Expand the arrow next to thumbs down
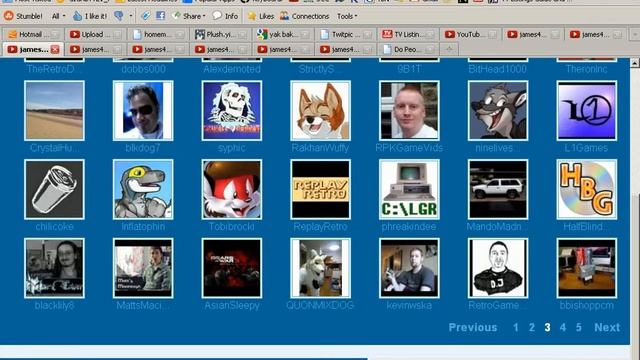 [131, 16]
